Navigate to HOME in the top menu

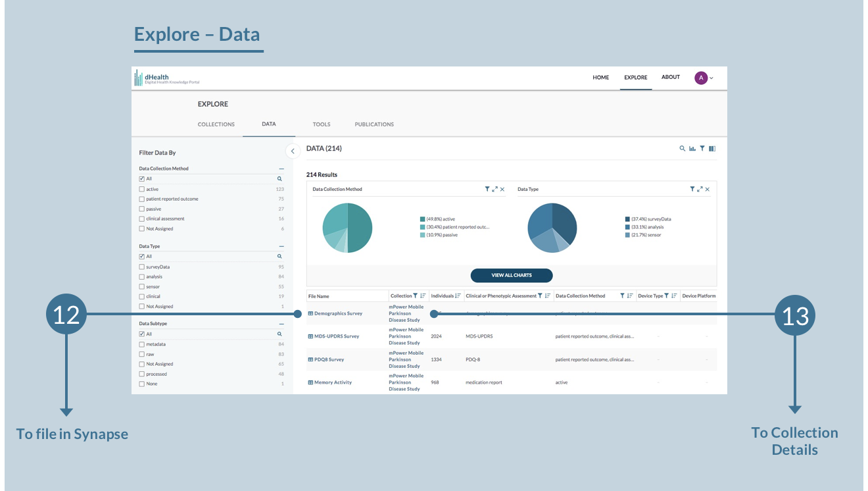(x=601, y=78)
